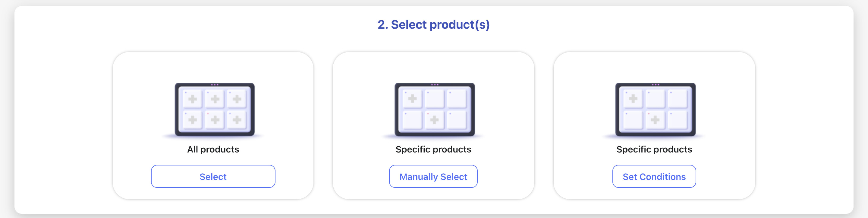868x218 pixels.
Task: Click "Specific products" label above Manually Select
Action: point(433,149)
